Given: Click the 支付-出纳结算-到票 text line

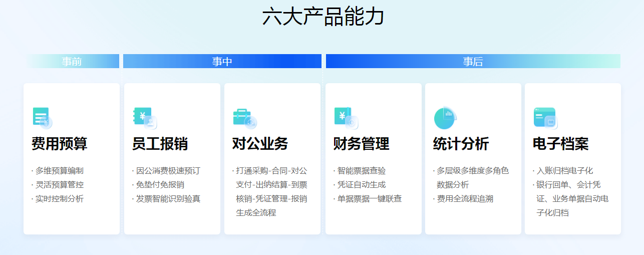Looking at the screenshot, I should click(271, 185).
